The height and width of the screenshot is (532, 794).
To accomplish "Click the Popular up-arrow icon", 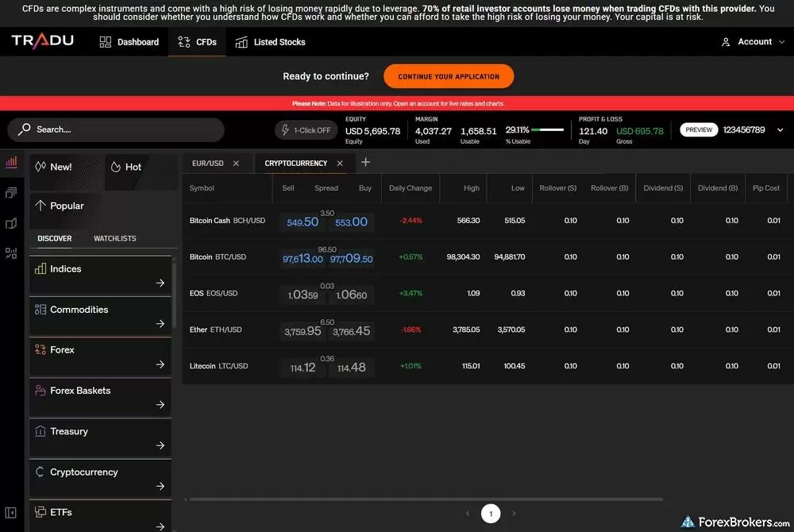I will click(x=40, y=206).
